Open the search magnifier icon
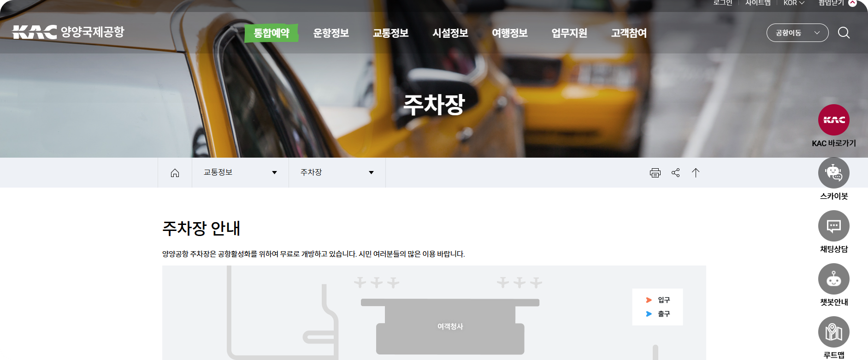The width and height of the screenshot is (868, 360). (844, 33)
